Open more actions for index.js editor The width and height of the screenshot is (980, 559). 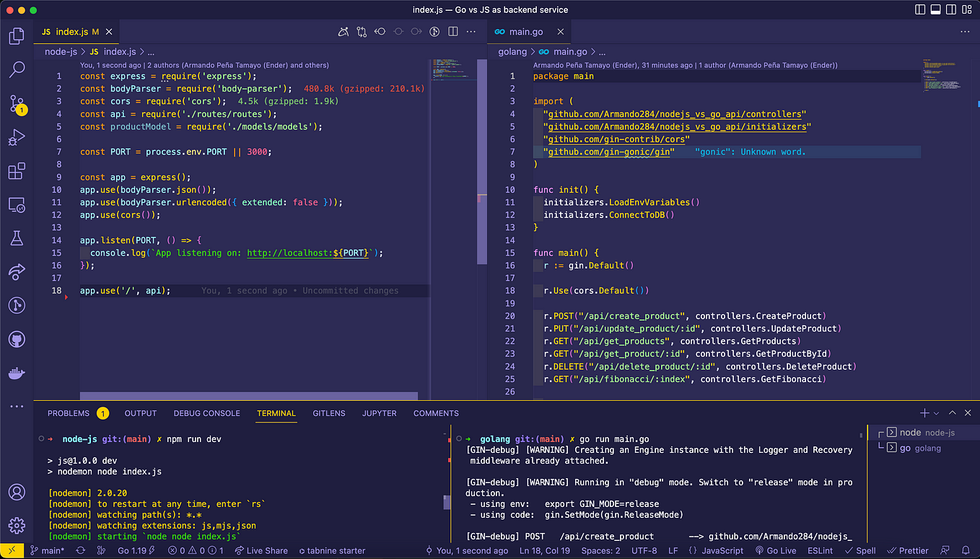(x=471, y=32)
